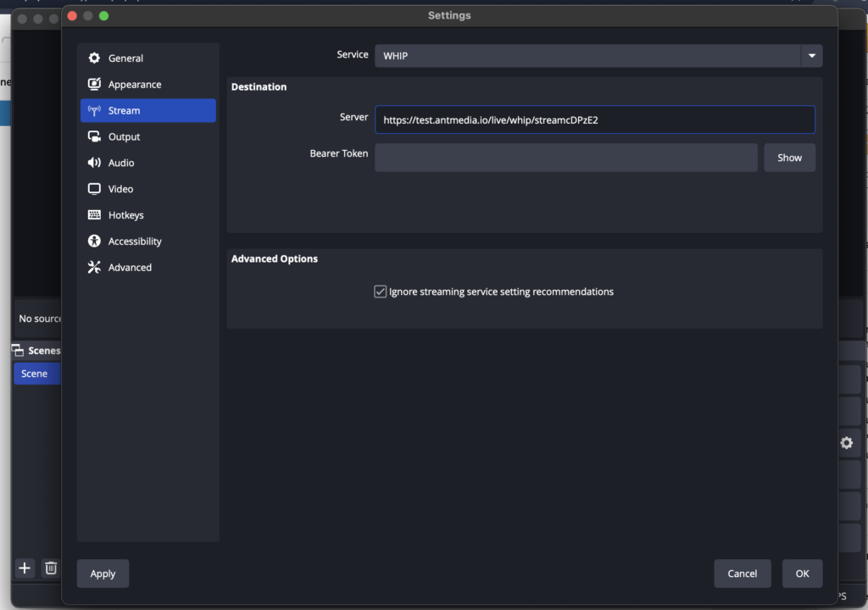Select the Audio settings speaker icon
This screenshot has height=610, width=868.
click(x=93, y=163)
